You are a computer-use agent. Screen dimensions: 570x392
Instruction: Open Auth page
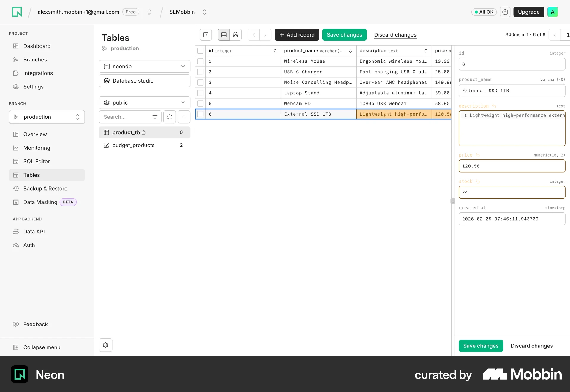[47, 245]
